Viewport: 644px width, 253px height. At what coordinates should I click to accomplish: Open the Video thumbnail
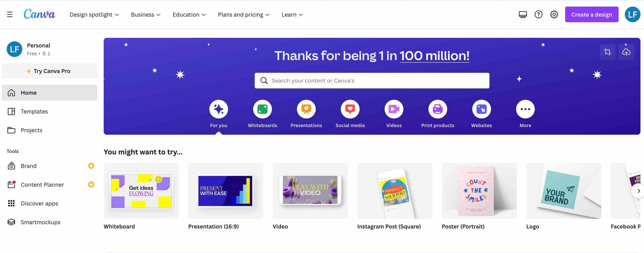310,191
